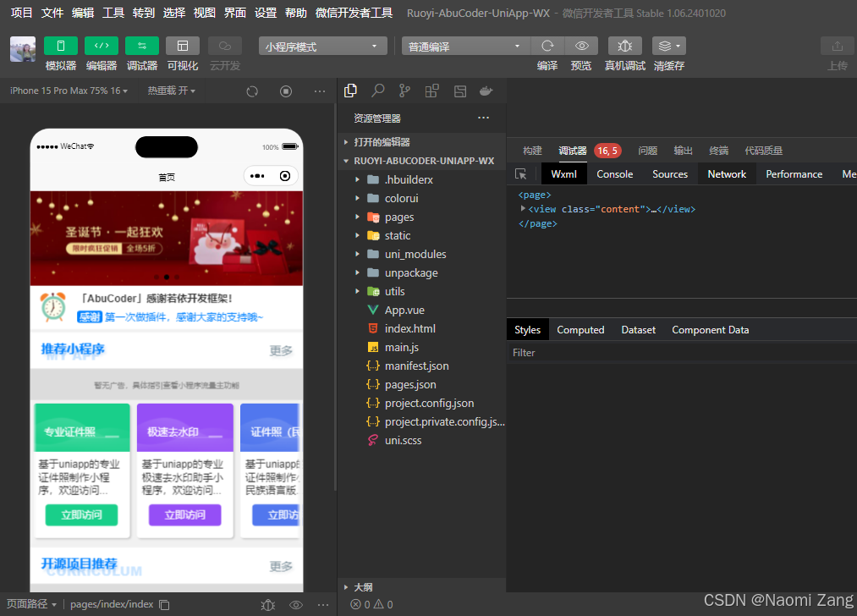Click the cloud development (云开发) icon
This screenshot has height=616, width=857.
point(225,46)
